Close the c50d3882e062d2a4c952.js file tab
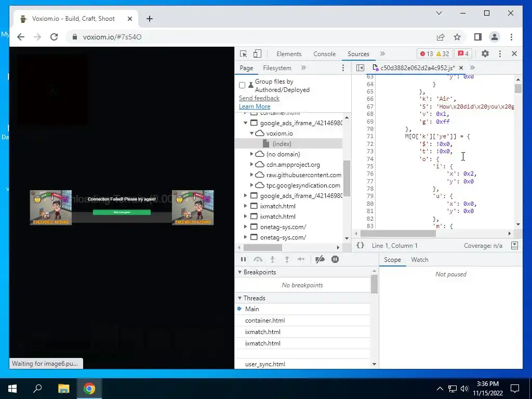 [461, 68]
